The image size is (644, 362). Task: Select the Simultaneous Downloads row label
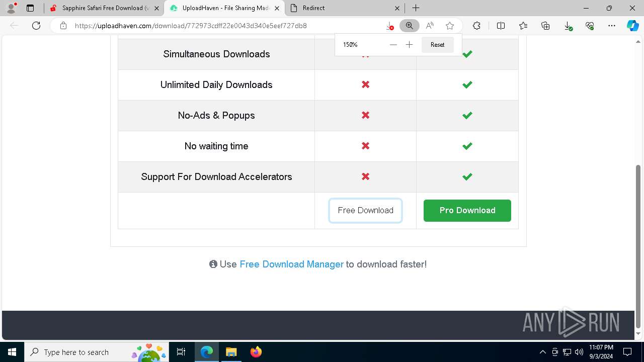(x=216, y=54)
